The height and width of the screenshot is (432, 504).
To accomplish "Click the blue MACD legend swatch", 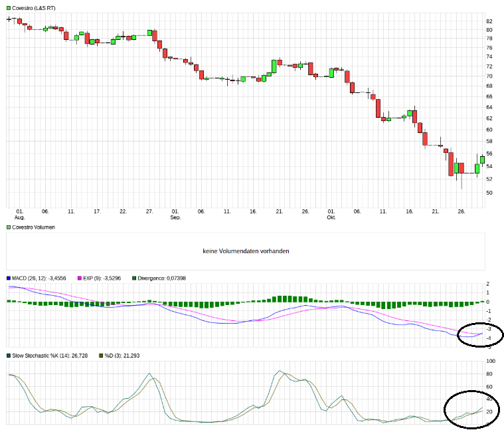I will (9, 278).
